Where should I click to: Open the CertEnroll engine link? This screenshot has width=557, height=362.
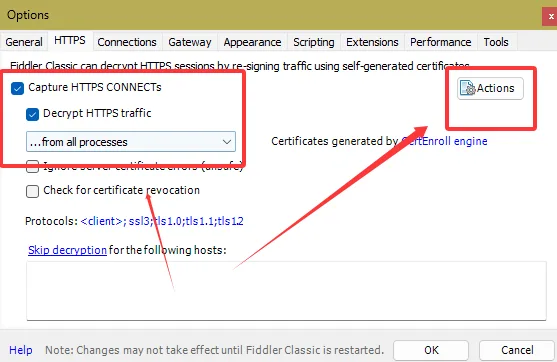point(444,141)
